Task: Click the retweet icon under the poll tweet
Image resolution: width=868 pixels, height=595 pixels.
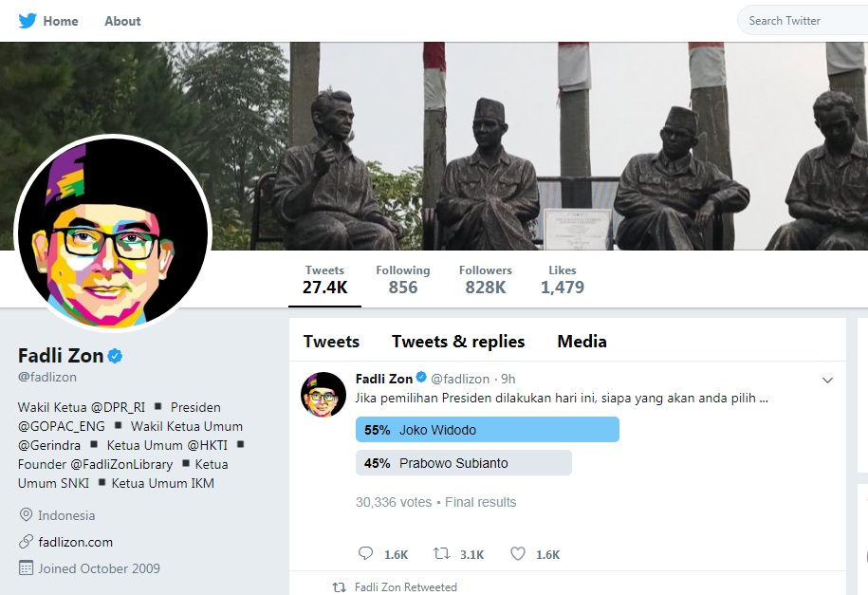Action: (442, 554)
